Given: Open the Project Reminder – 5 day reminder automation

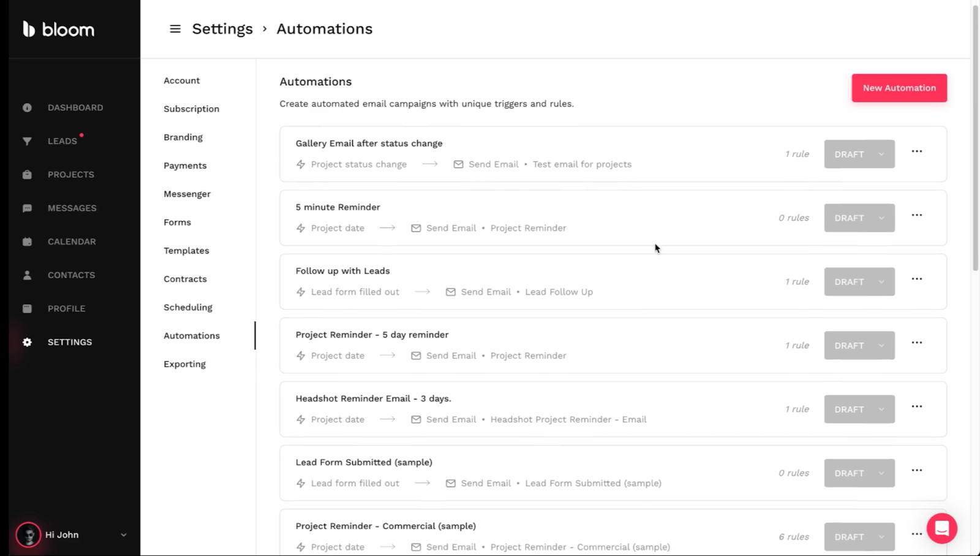Looking at the screenshot, I should pos(372,335).
